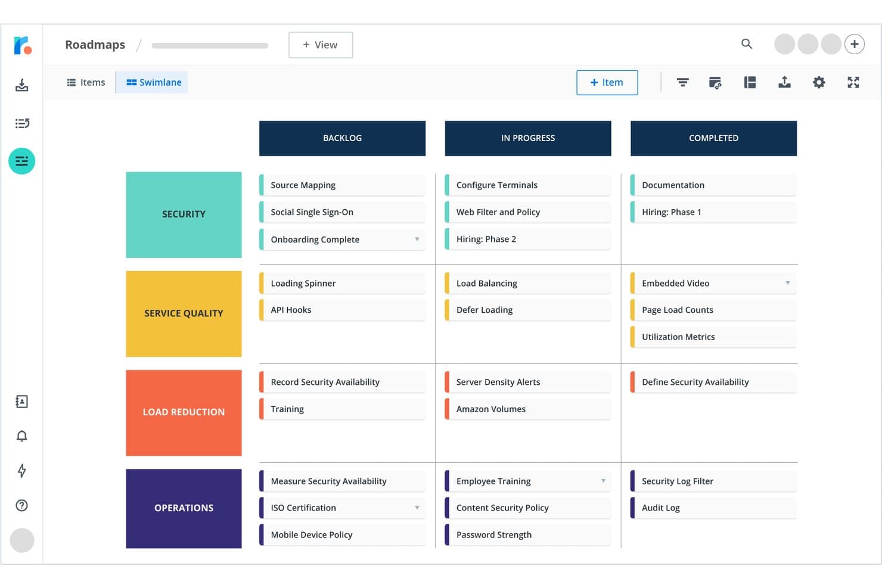Open settings gear icon
Viewport: 882px width, 588px height.
(x=819, y=82)
